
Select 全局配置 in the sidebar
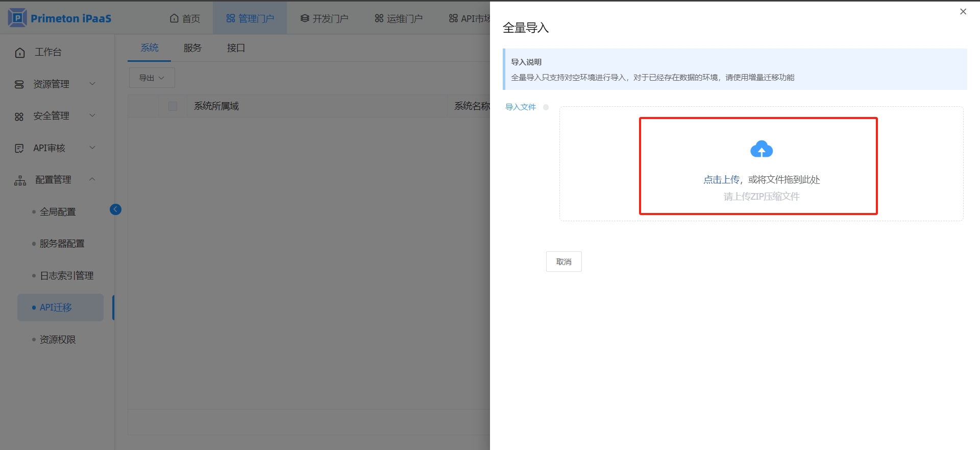(x=58, y=211)
